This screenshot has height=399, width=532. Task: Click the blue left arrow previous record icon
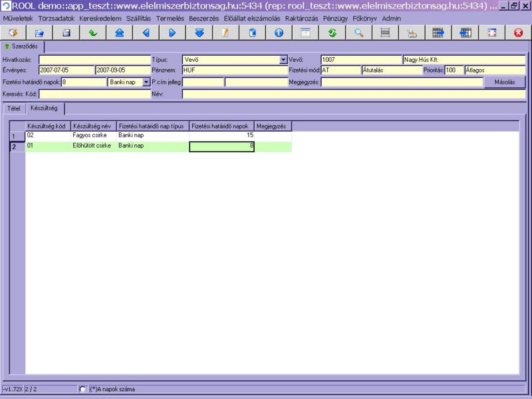click(146, 33)
